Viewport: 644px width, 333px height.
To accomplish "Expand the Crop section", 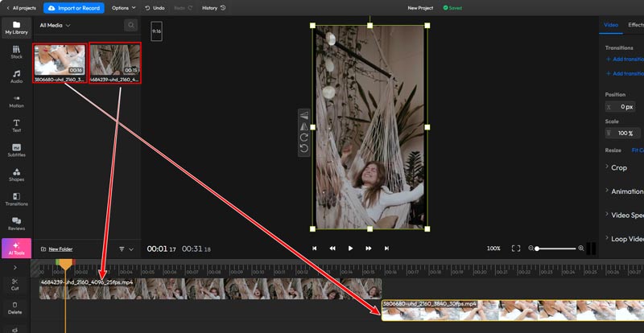I will pyautogui.click(x=616, y=167).
